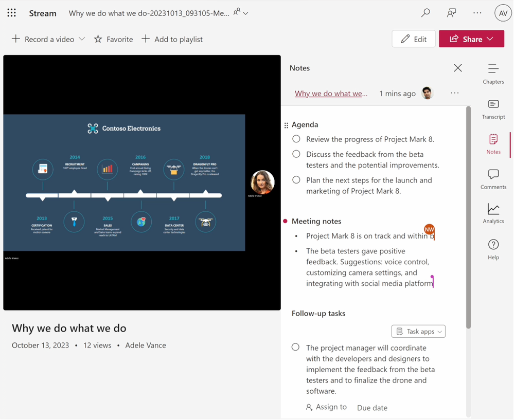Expand the Share dropdown chevron
Screen dimensions: 514x420
click(490, 39)
